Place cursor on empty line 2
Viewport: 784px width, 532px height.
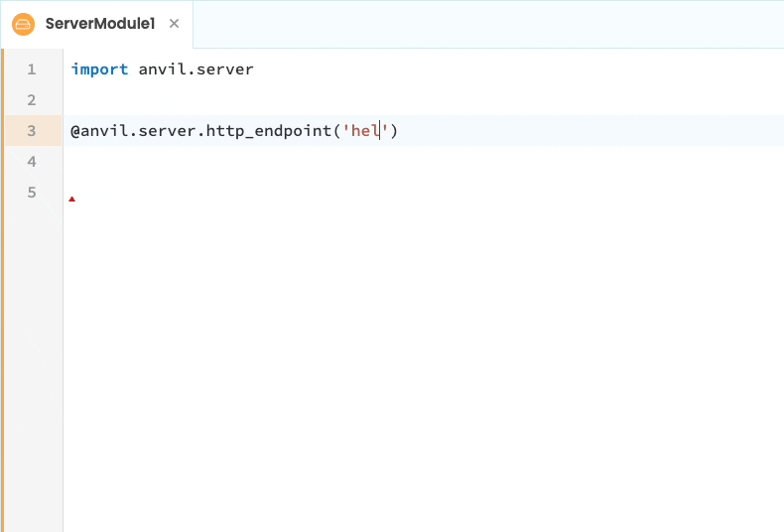click(x=298, y=100)
